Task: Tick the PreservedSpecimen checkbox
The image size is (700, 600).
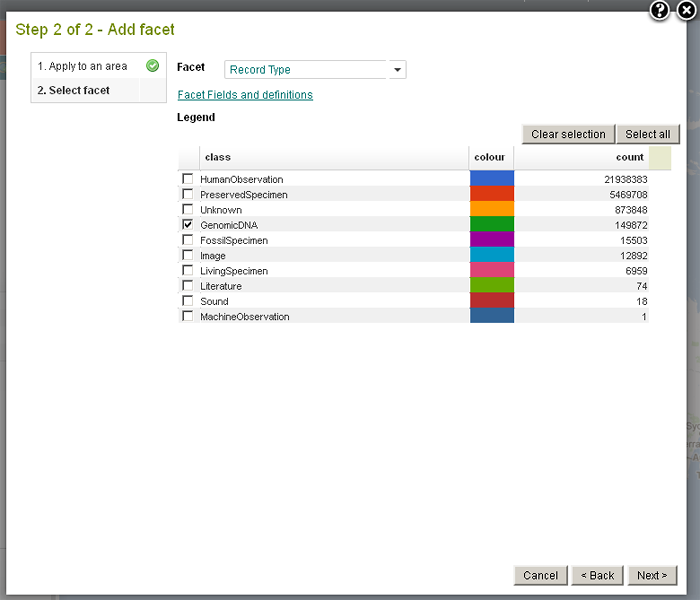Action: click(x=187, y=194)
